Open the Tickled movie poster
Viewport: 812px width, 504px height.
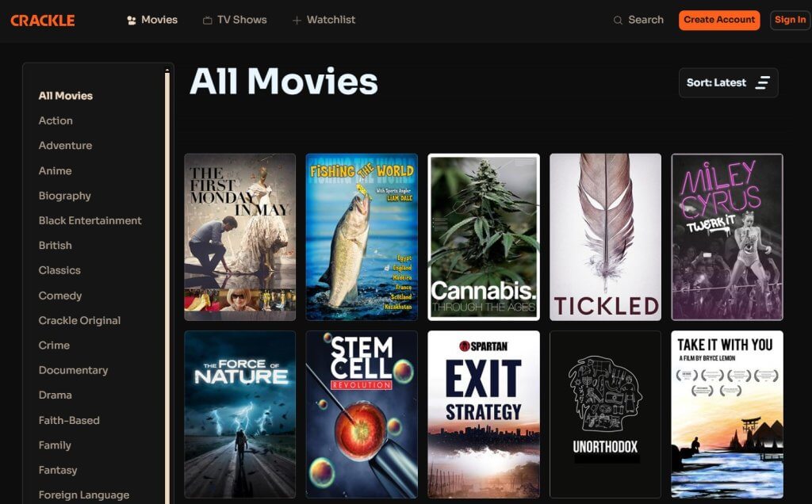click(605, 237)
